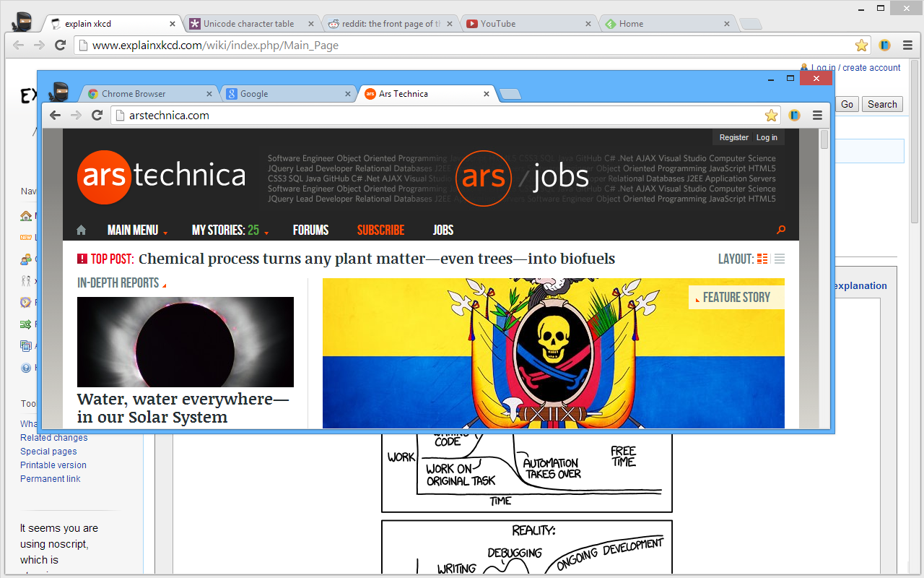
Task: Open the solar eclipse thumbnail image
Action: (186, 342)
